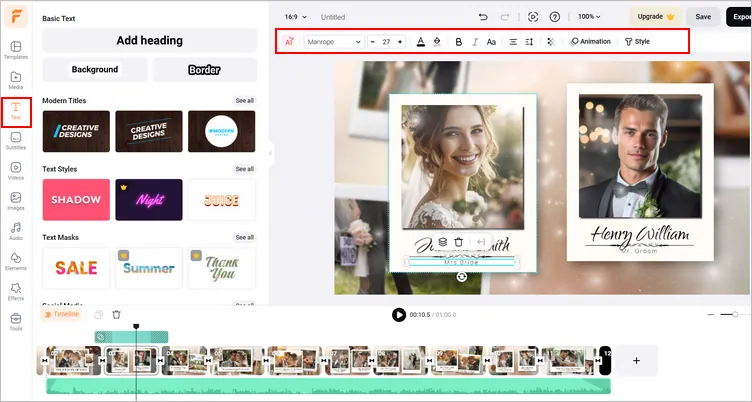
Task: Click the Untitled project name field
Action: point(333,17)
